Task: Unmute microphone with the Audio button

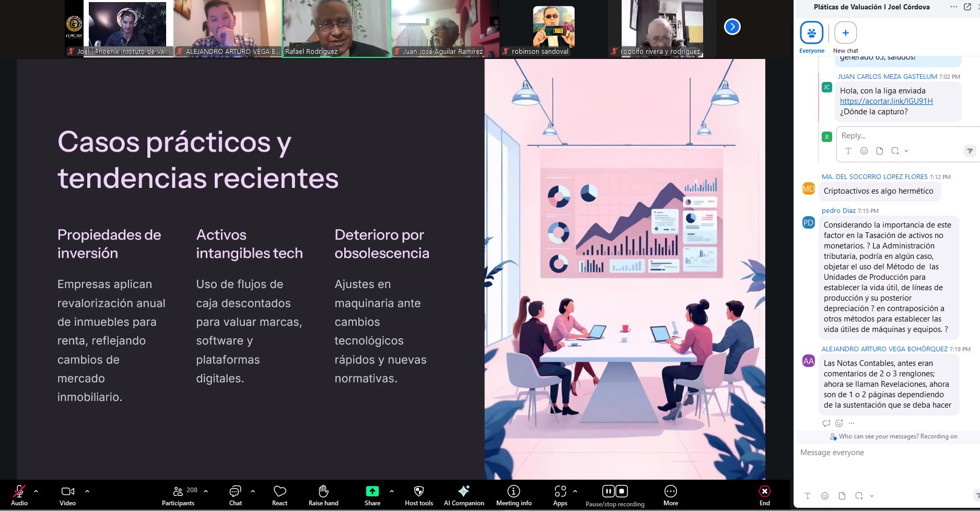Action: coord(19,495)
